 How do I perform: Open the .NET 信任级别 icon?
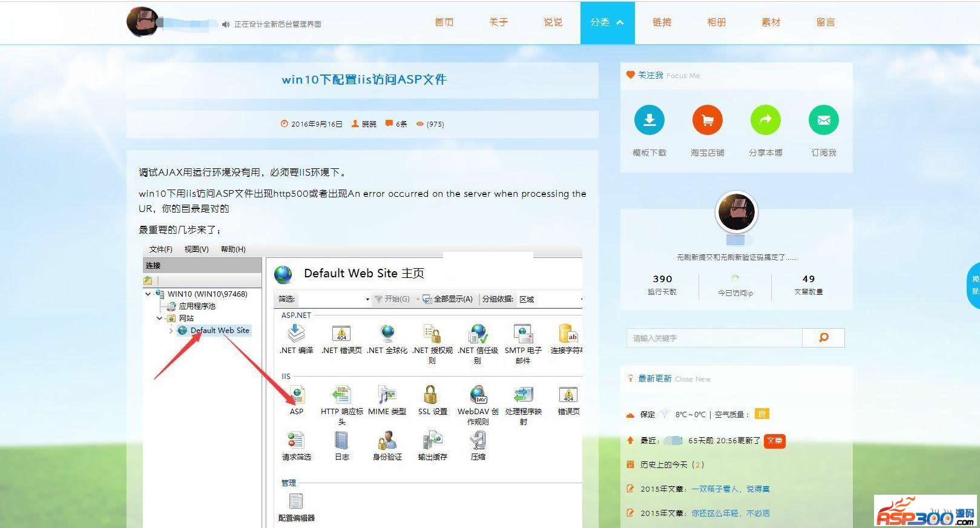point(478,334)
